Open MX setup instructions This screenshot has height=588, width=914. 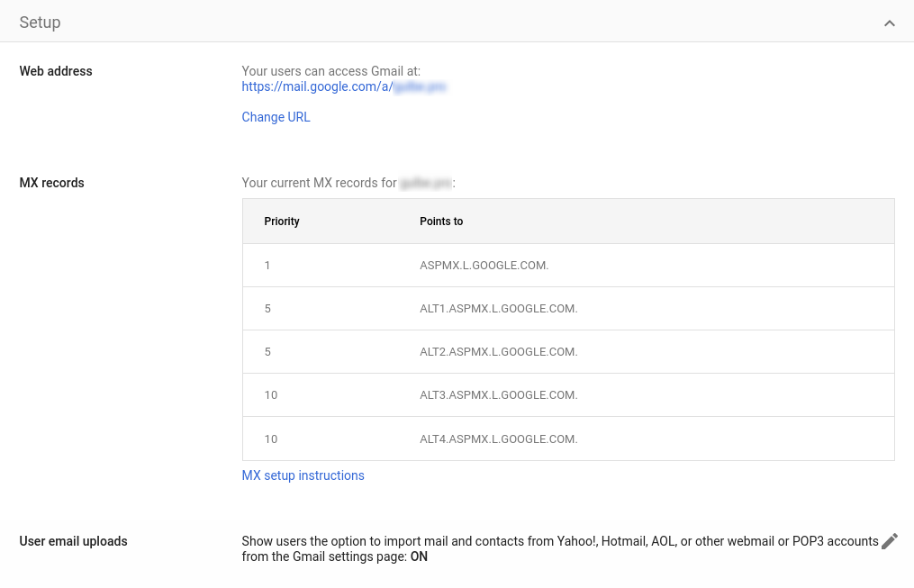303,475
